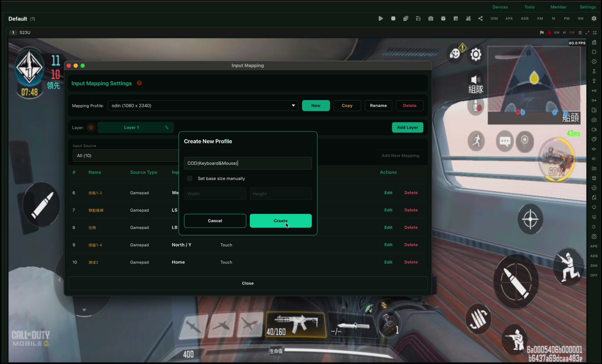Screen dimensions: 602x364
Task: Click the stop square icon in top toolbar
Action: (x=393, y=19)
